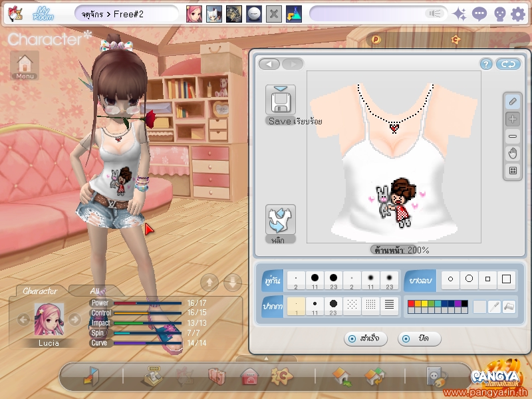Click the ปิด close button
Viewport: 532px width, 399px height.
coord(420,338)
